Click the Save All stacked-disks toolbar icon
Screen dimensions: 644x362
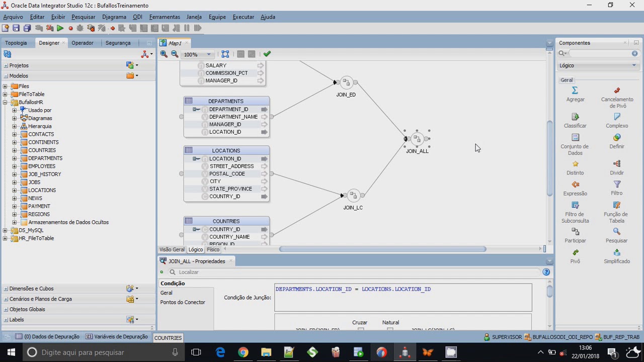point(27,28)
